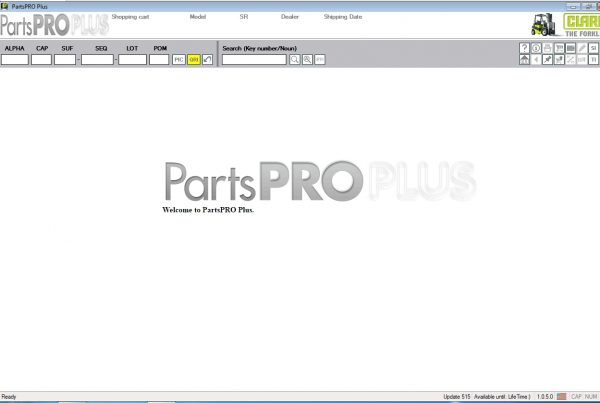Click the Update 515 status bar text

pyautogui.click(x=457, y=396)
